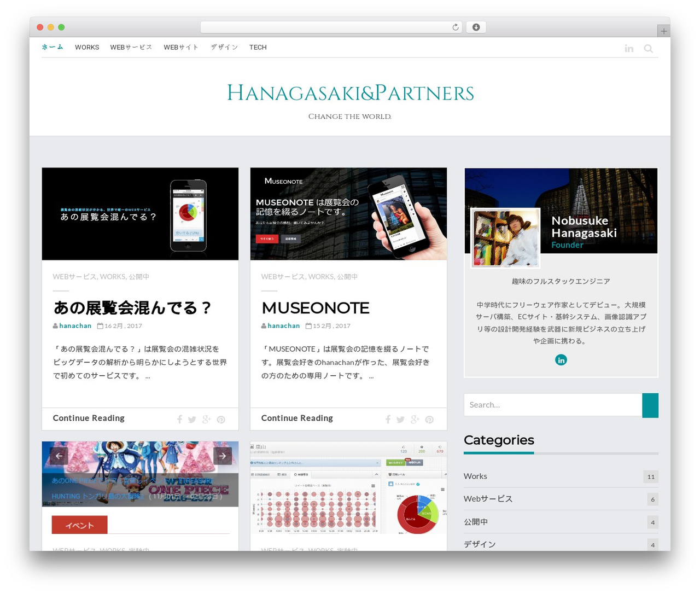
Task: Go to next slide in One Piece slider
Action: pyautogui.click(x=223, y=456)
